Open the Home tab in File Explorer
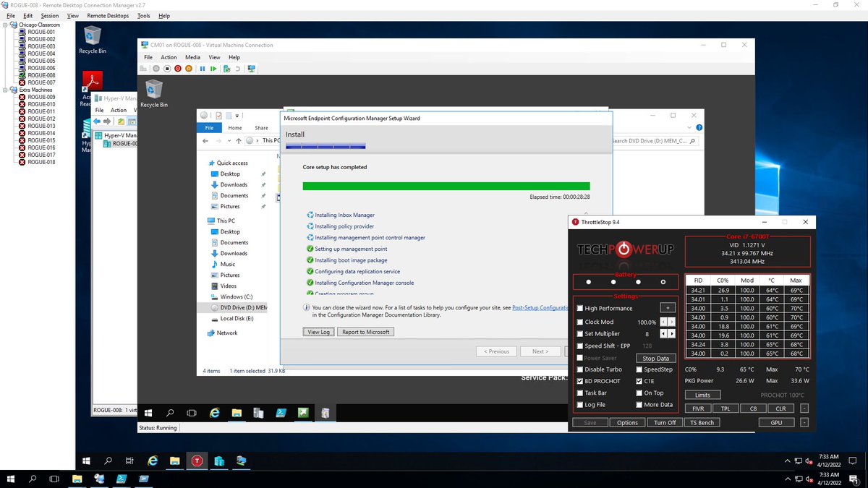 (235, 128)
